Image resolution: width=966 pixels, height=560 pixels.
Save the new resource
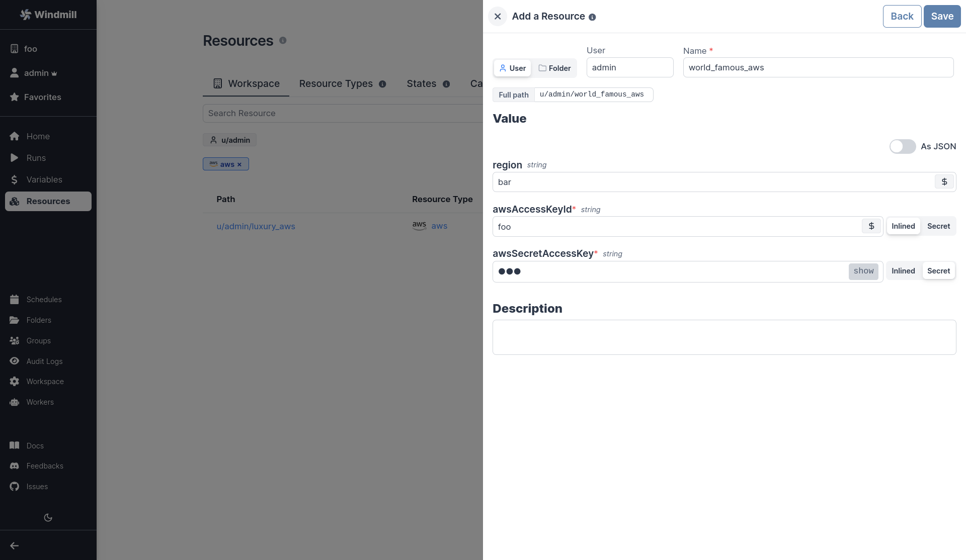[941, 16]
